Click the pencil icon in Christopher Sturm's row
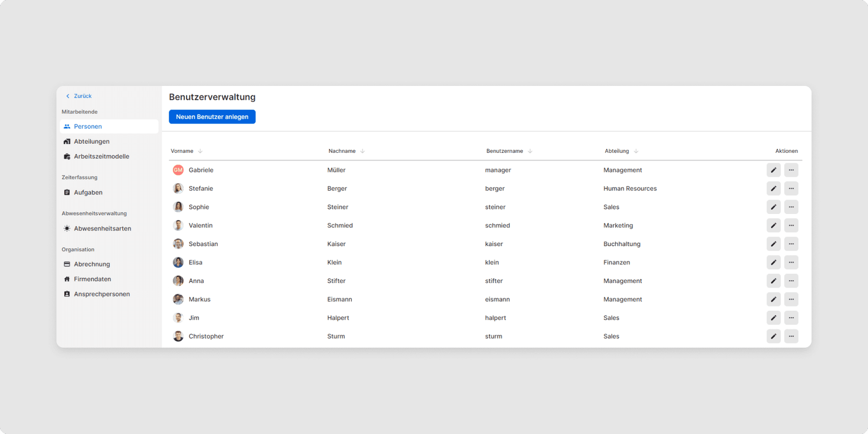 click(x=773, y=336)
